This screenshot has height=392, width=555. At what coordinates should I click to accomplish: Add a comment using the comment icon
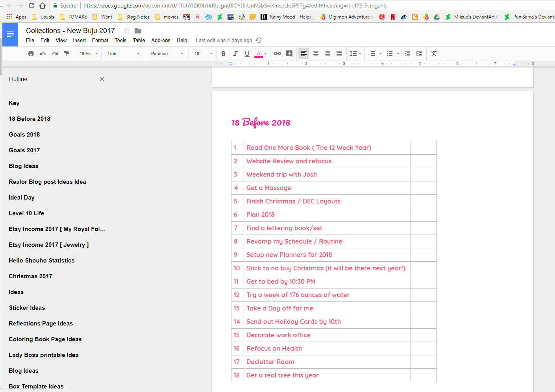click(x=289, y=54)
